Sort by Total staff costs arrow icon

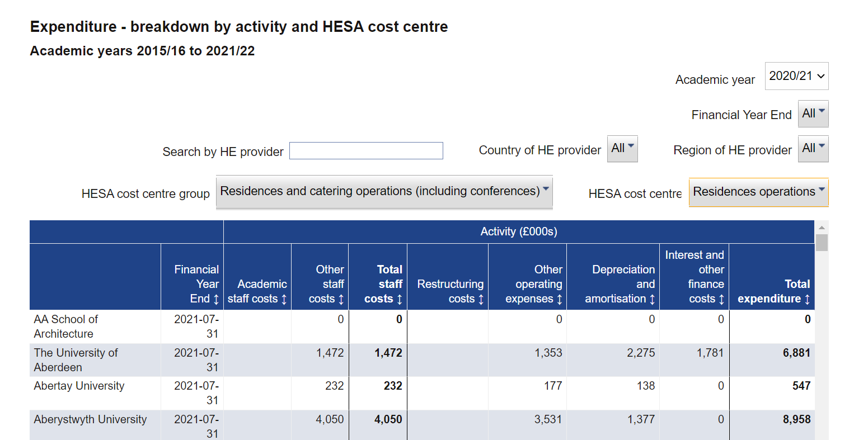tap(399, 299)
